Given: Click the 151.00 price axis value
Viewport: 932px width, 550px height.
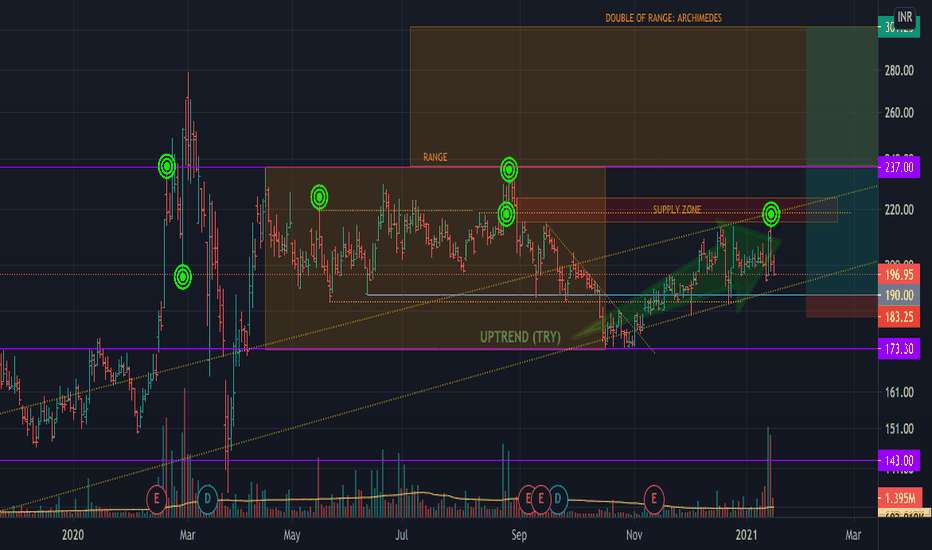Looking at the screenshot, I should [899, 429].
